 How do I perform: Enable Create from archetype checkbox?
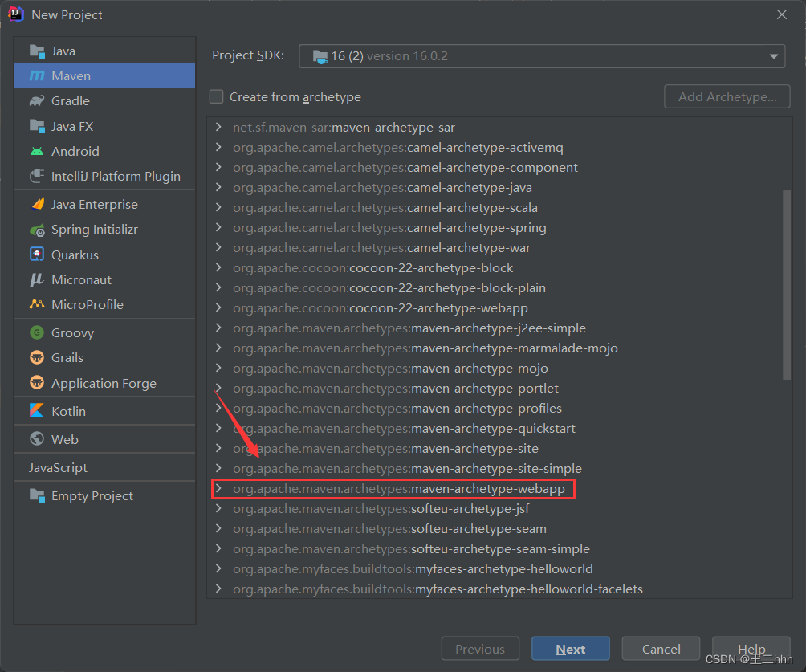[217, 96]
